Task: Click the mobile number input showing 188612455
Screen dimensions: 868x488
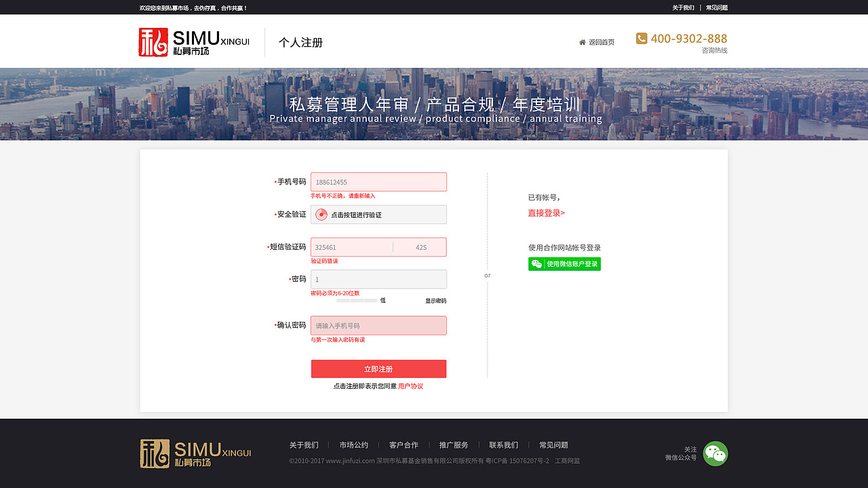Action: pyautogui.click(x=378, y=181)
